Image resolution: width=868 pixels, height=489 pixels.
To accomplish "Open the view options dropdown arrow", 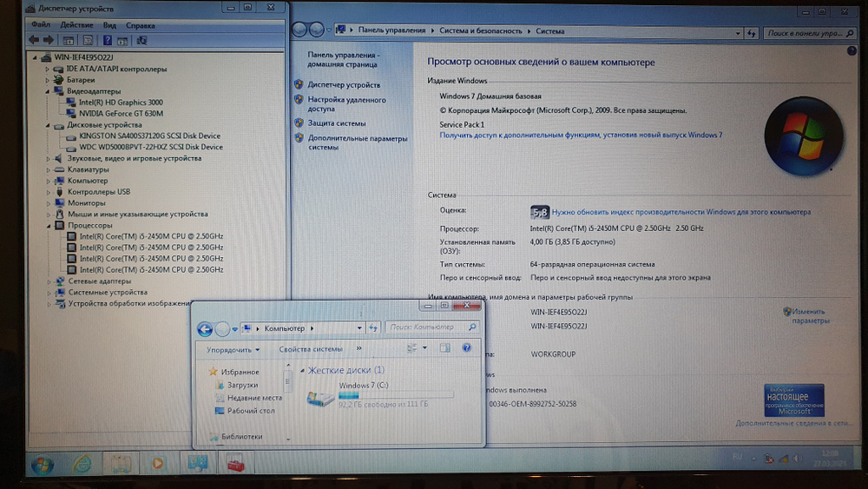I will [x=424, y=347].
